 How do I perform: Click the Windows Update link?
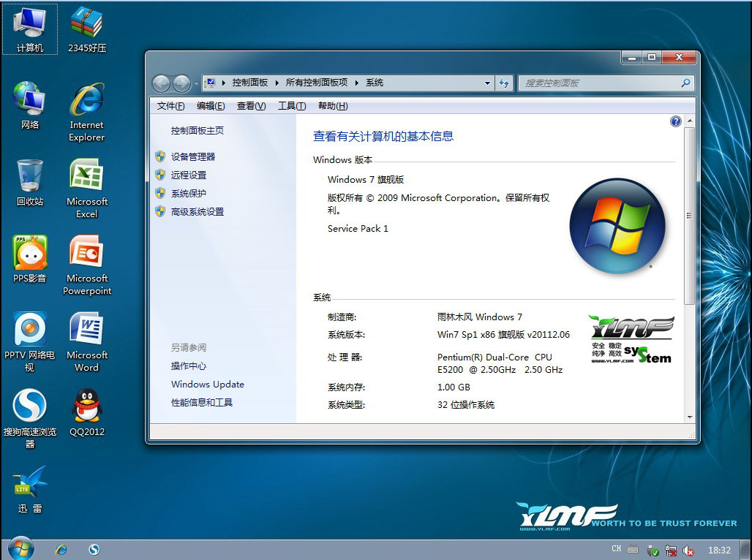pyautogui.click(x=208, y=385)
